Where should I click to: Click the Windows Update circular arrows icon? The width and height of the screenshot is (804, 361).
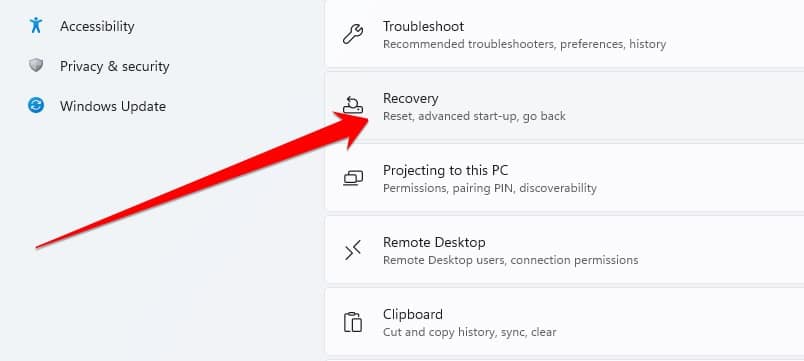[x=36, y=106]
